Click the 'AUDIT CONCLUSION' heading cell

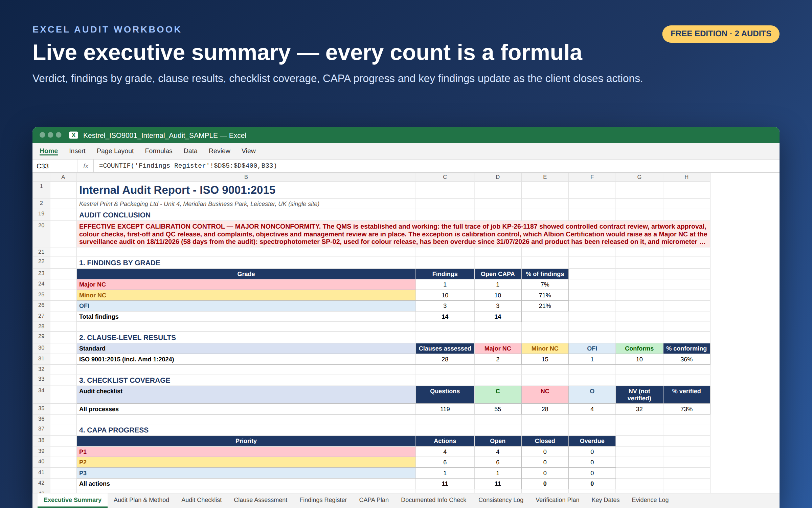[x=246, y=215]
